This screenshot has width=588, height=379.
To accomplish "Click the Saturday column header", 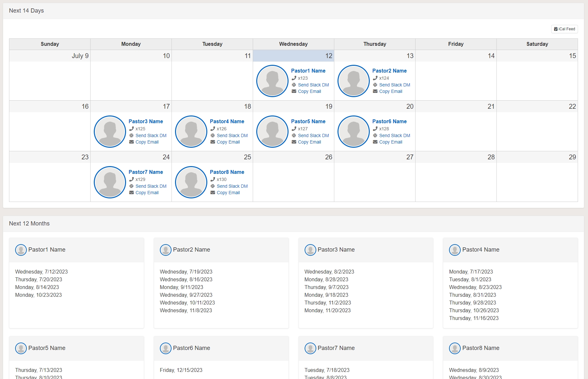I will click(537, 44).
